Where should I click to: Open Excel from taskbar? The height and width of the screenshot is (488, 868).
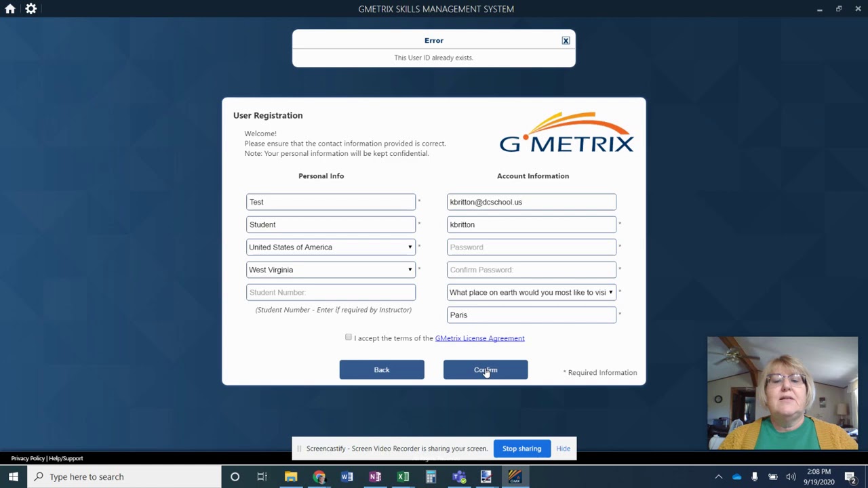(403, 476)
